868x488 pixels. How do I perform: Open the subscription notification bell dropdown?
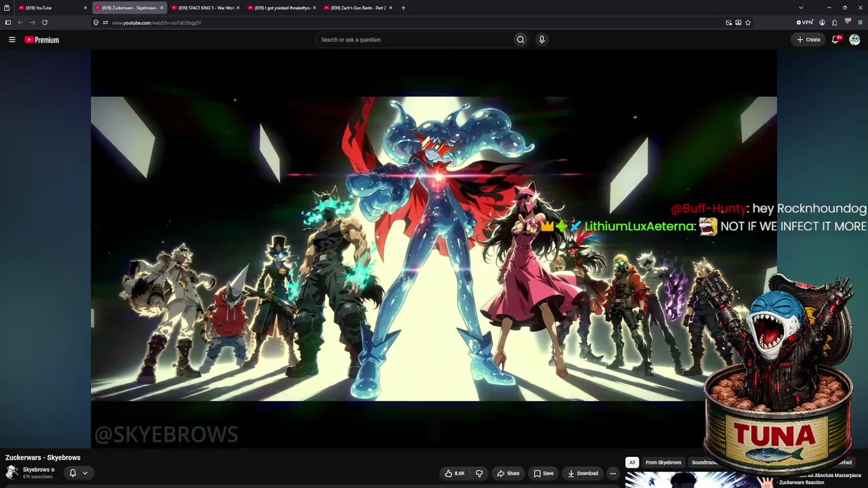(x=79, y=473)
